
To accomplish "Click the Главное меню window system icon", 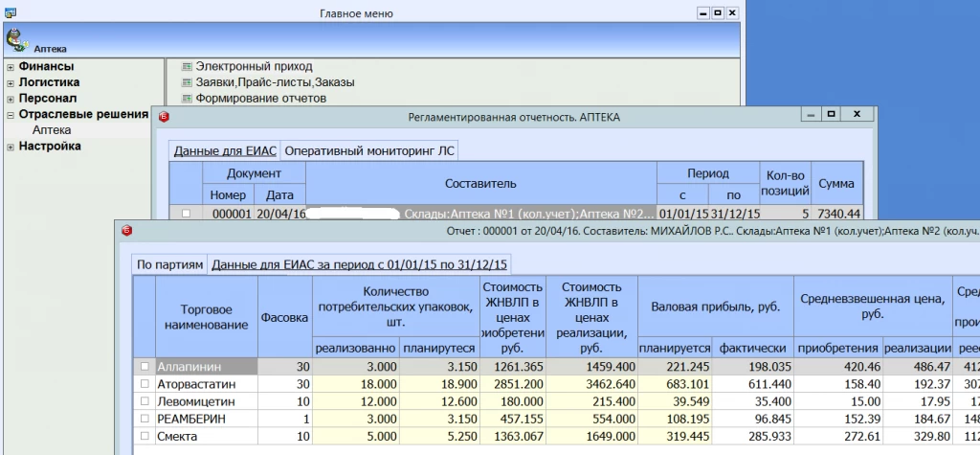I will point(10,12).
